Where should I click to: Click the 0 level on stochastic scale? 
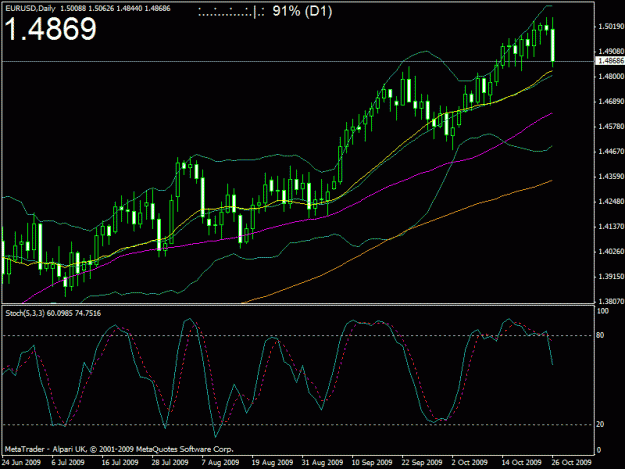(599, 450)
